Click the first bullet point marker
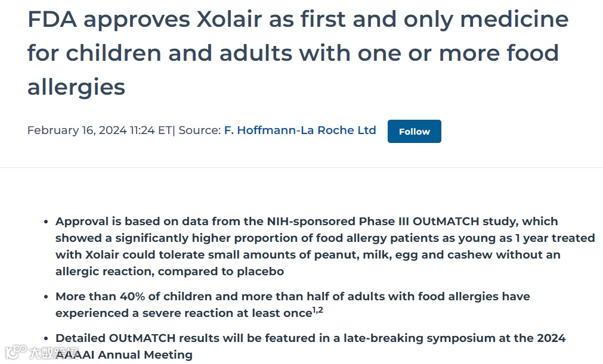This screenshot has width=603, height=364. tap(46, 222)
